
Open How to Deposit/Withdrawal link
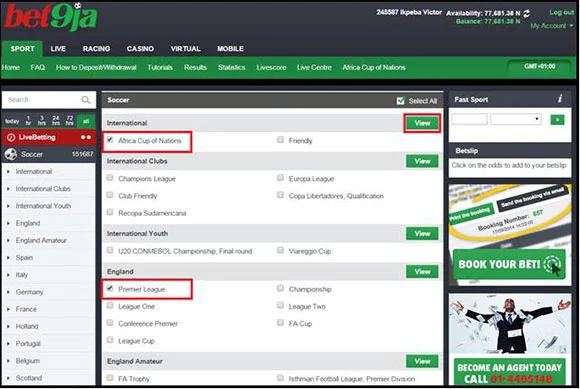(x=96, y=68)
